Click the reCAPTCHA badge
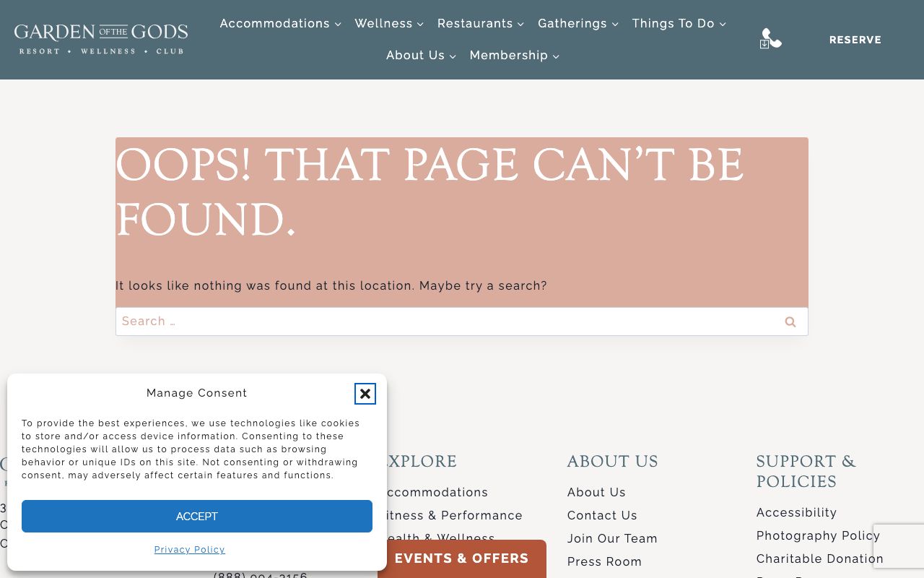Viewport: 924px width, 578px height. [899, 545]
